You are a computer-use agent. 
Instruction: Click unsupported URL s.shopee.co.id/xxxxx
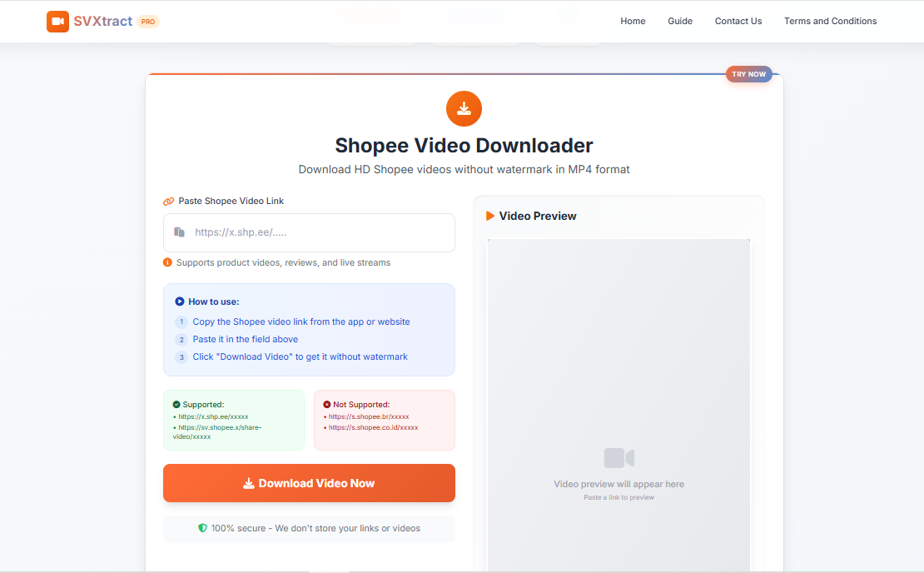[x=373, y=427]
